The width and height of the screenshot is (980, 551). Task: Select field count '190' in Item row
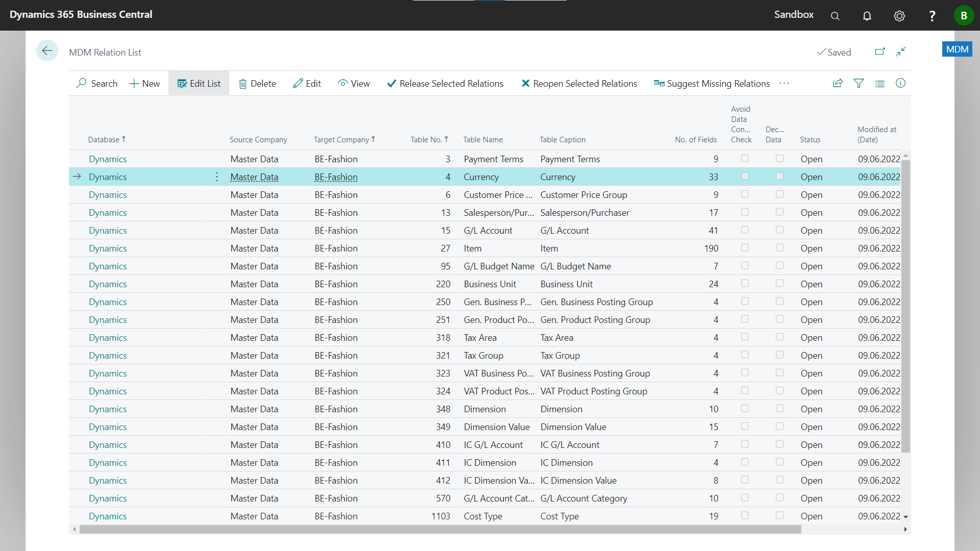pyautogui.click(x=711, y=248)
